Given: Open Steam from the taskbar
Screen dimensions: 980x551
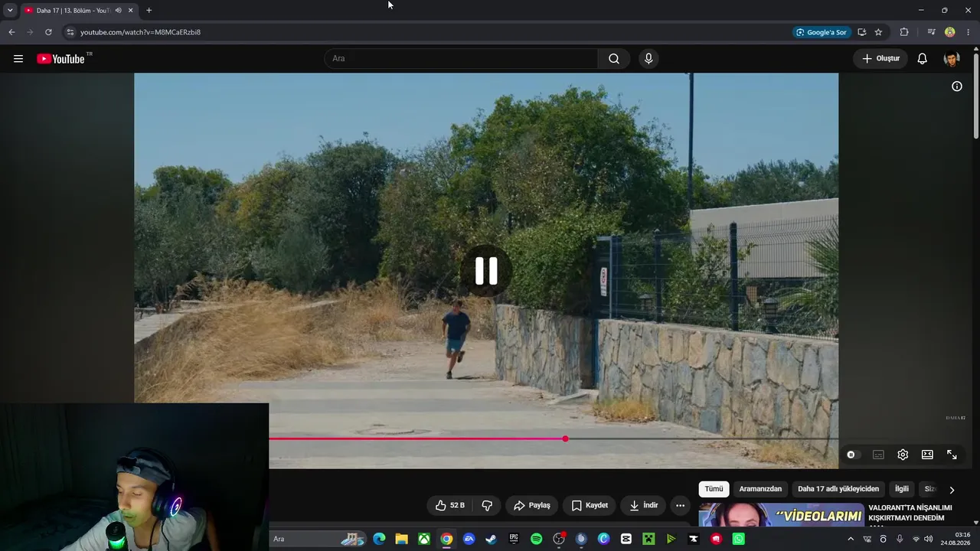Looking at the screenshot, I should click(492, 539).
